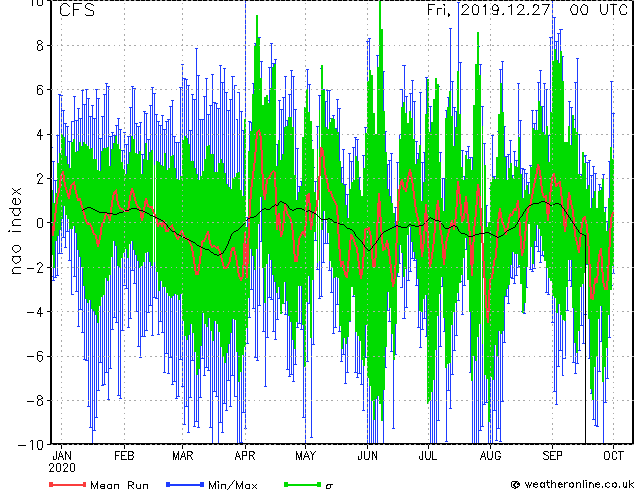Click the JAN x-axis month label
Screen dimensions: 634x490
coord(62,456)
